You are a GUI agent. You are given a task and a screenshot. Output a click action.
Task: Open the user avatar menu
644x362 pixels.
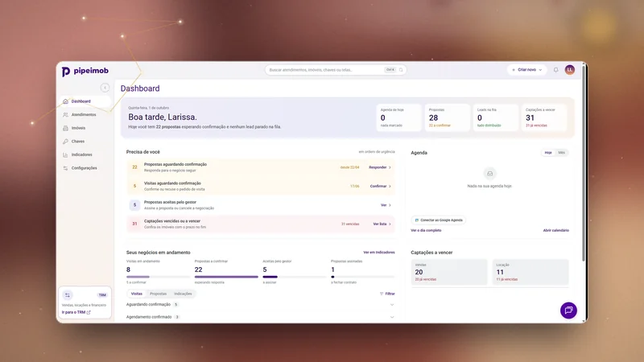(x=570, y=70)
